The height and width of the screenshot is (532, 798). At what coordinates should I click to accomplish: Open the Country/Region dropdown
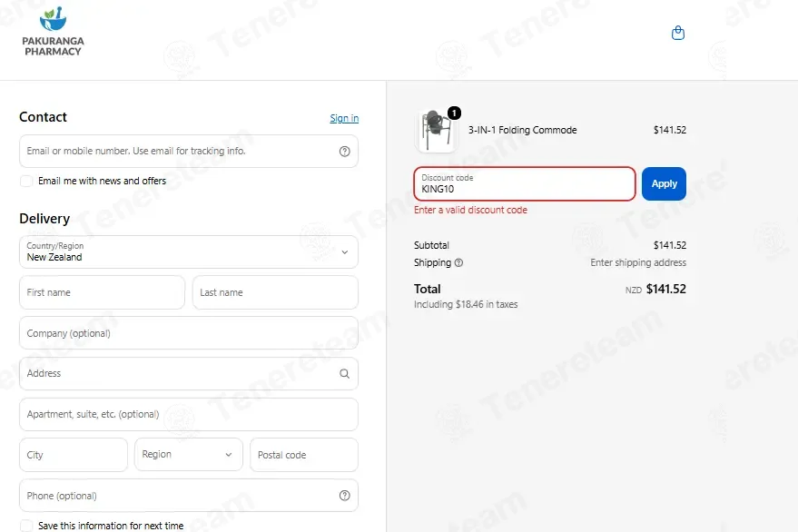coord(188,252)
